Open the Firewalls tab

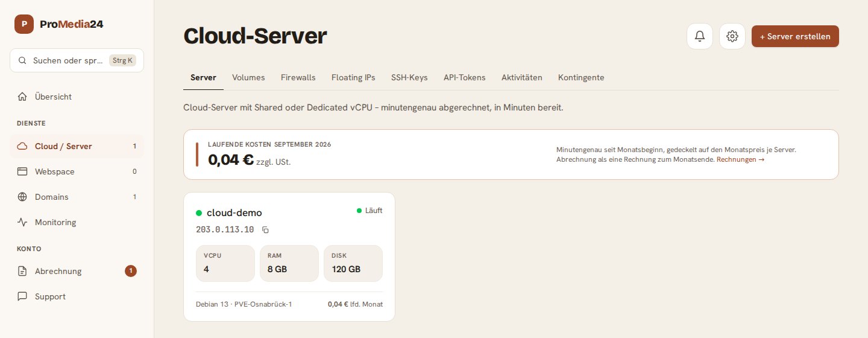tap(298, 77)
